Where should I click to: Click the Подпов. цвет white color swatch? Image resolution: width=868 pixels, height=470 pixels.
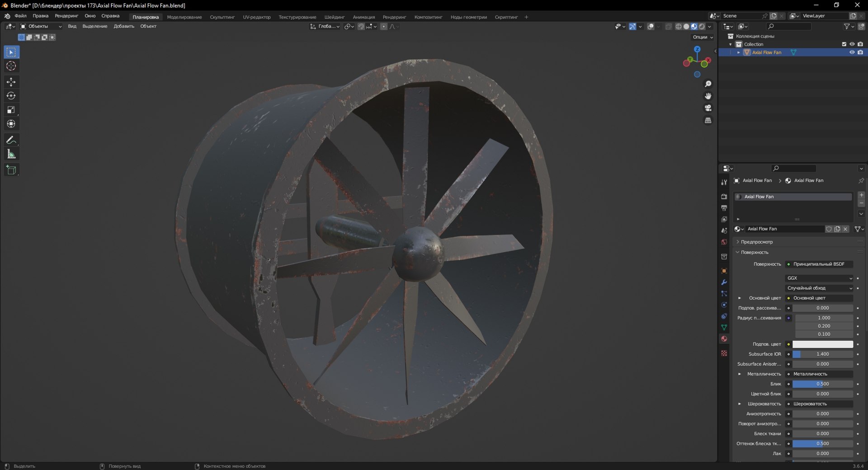[x=823, y=344]
